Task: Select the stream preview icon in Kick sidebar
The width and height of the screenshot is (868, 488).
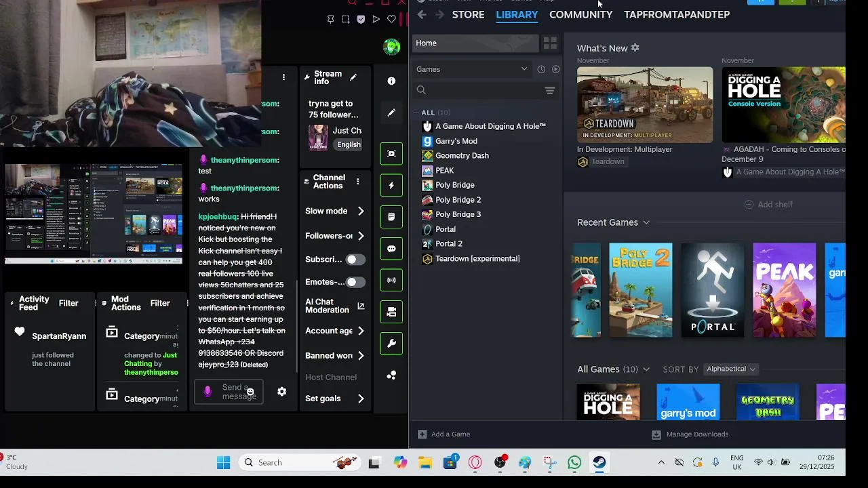Action: tap(391, 154)
